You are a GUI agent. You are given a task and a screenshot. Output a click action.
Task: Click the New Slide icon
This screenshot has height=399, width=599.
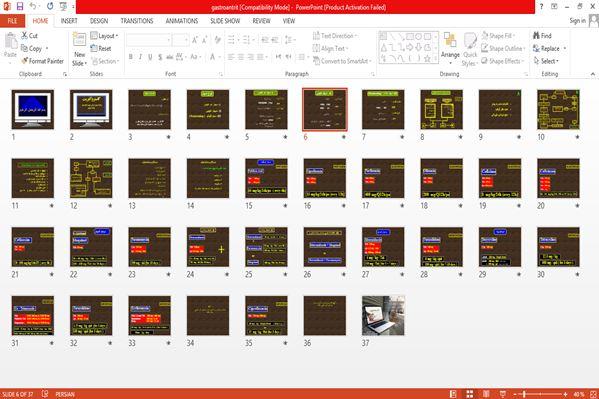[x=79, y=40]
